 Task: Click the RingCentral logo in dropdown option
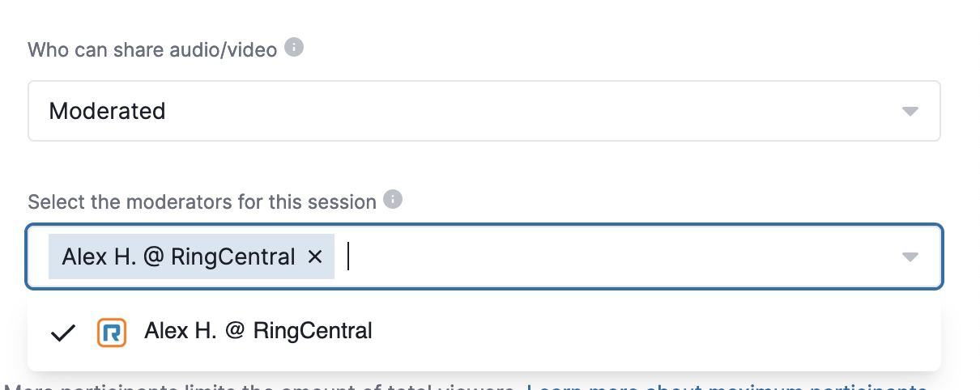pos(112,332)
